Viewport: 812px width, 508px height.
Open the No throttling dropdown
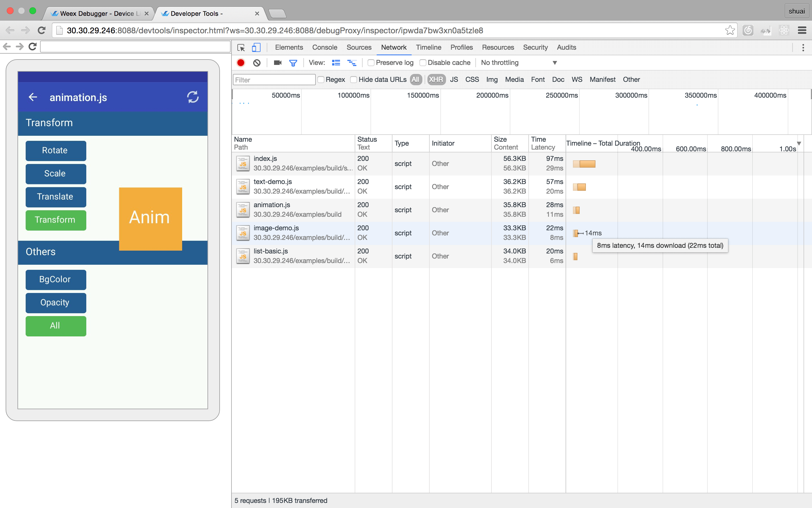519,63
